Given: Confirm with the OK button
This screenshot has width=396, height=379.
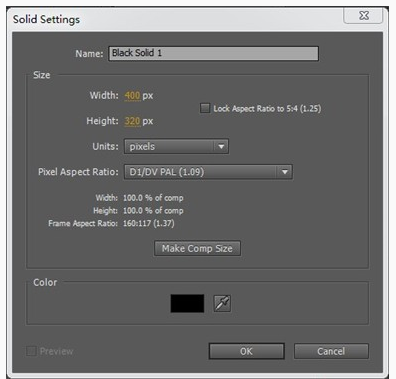Looking at the screenshot, I should (247, 351).
